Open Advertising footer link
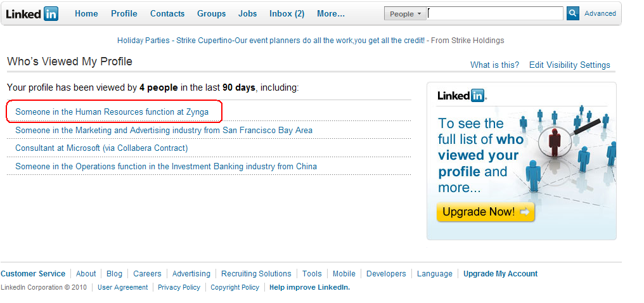Viewport: 644px width, 303px height. tap(191, 274)
